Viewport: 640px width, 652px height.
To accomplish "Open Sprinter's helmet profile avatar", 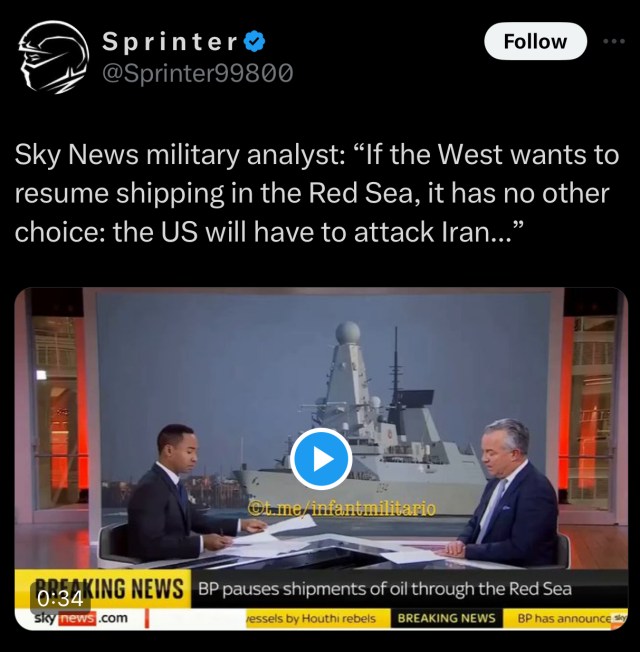I will click(54, 57).
